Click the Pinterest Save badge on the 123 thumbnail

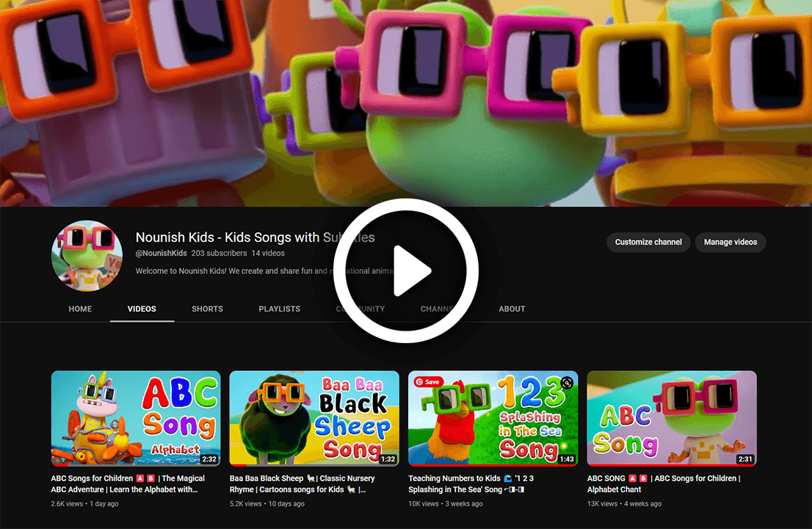point(427,382)
